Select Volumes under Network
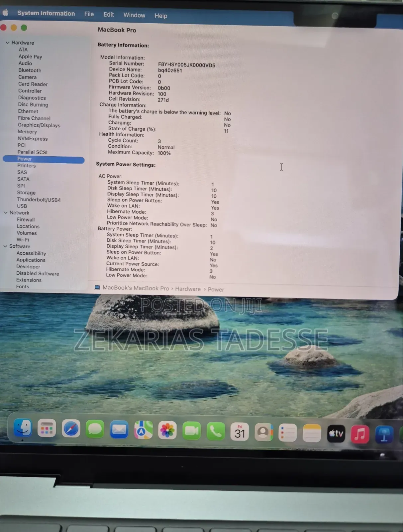Viewport: 403px width, 532px height. (x=27, y=233)
